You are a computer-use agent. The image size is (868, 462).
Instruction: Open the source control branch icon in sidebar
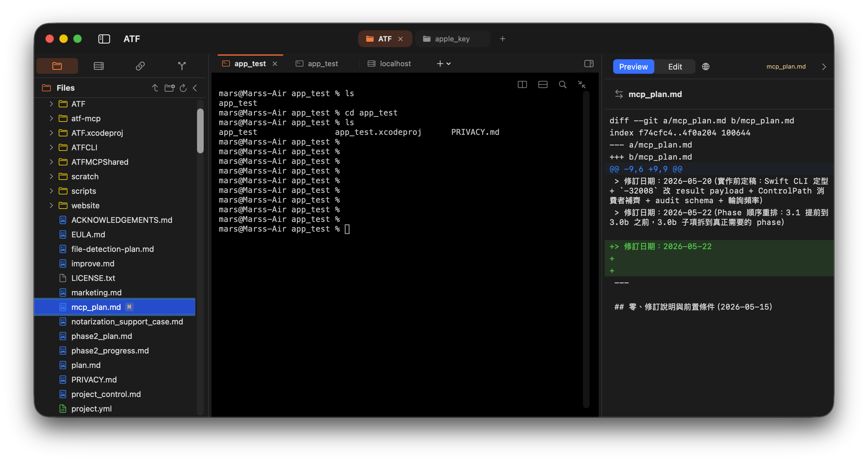[x=182, y=66]
